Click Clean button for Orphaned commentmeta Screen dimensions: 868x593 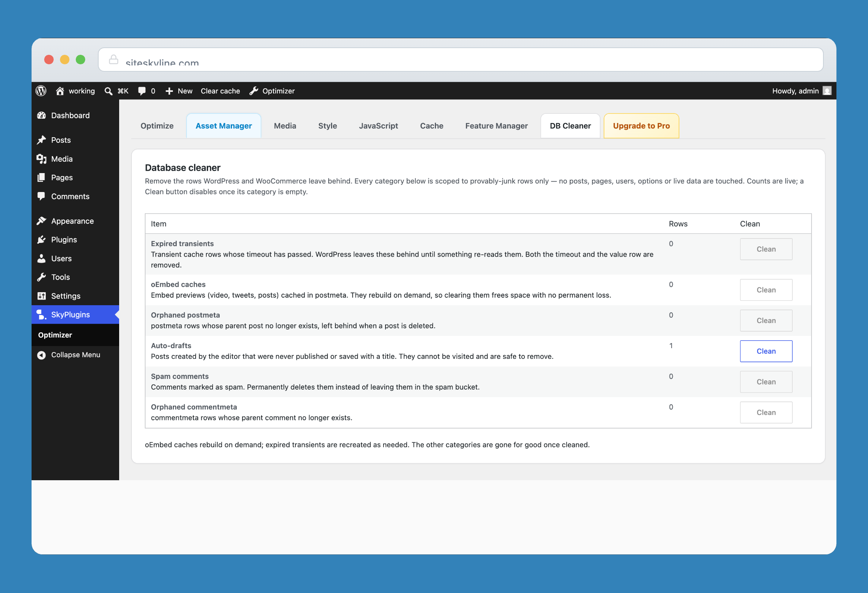(766, 412)
